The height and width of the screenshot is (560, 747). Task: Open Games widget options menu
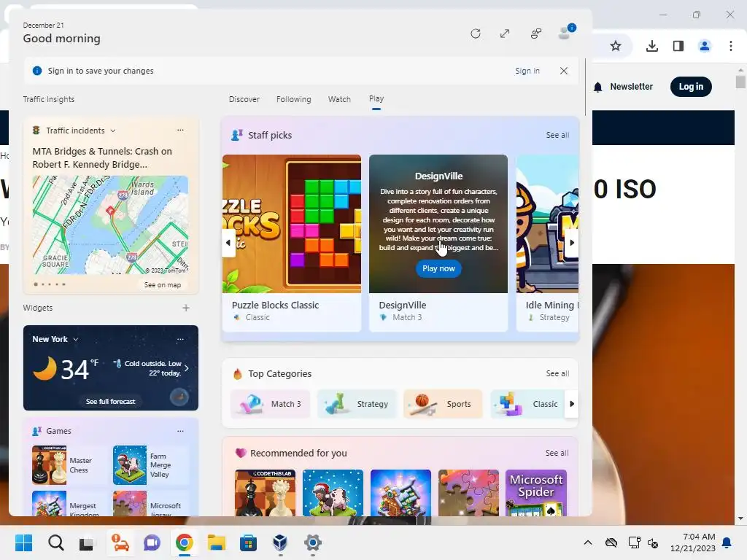click(x=180, y=431)
